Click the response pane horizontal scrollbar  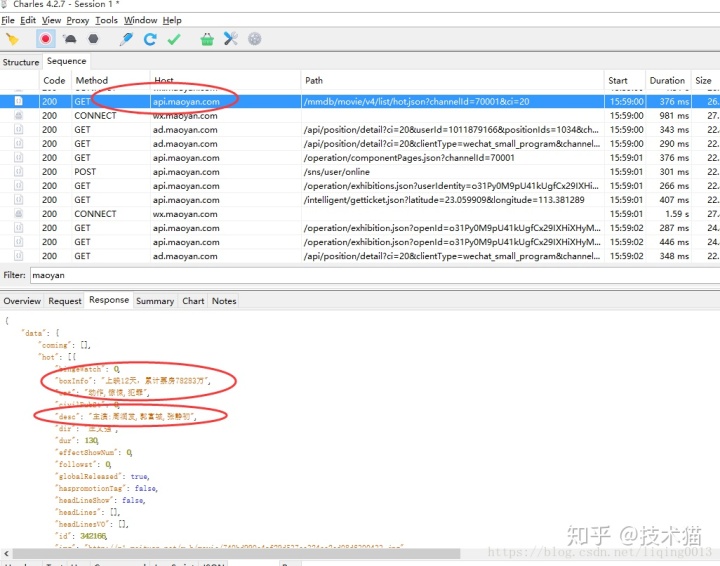(x=236, y=554)
